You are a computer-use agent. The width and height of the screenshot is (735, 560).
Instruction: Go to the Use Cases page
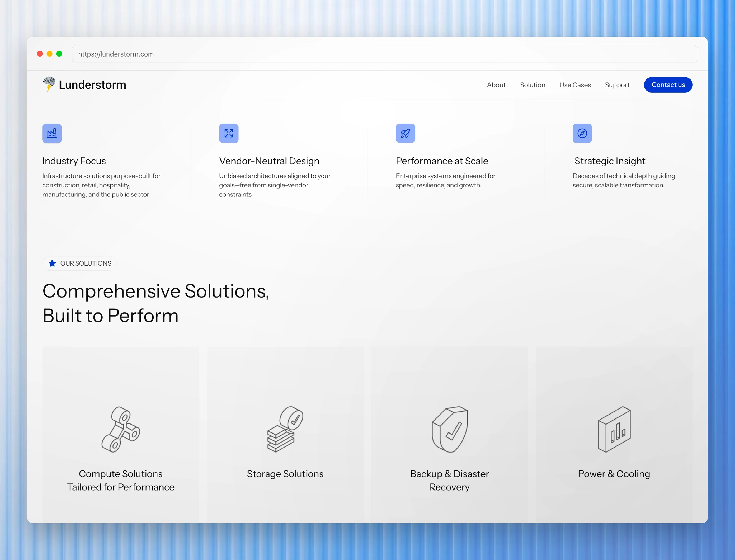575,85
